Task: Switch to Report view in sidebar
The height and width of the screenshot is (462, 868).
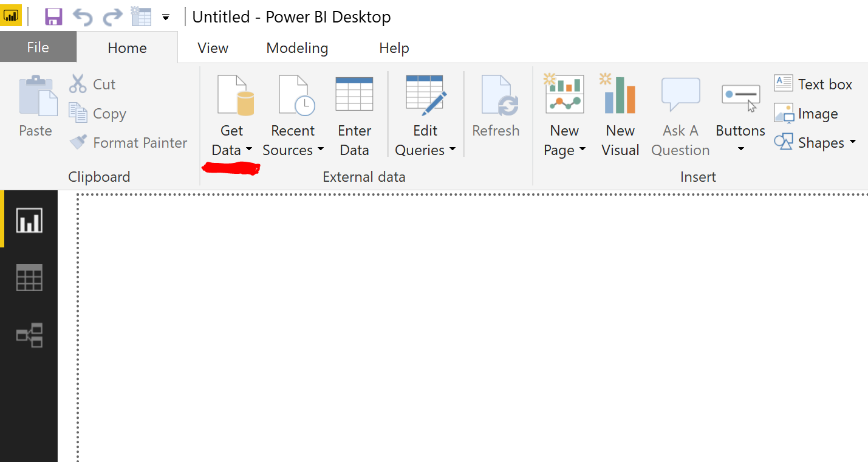Action: click(x=29, y=219)
